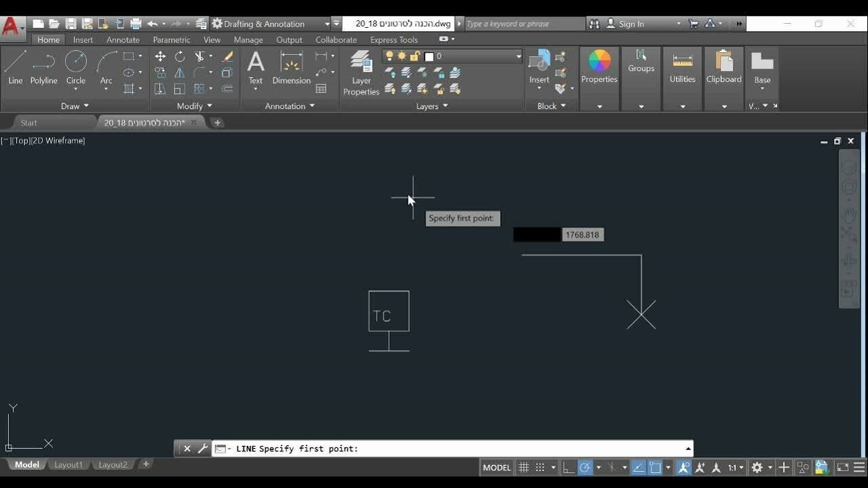This screenshot has height=488, width=868.
Task: Switch to the Layout1 tab
Action: click(x=68, y=465)
